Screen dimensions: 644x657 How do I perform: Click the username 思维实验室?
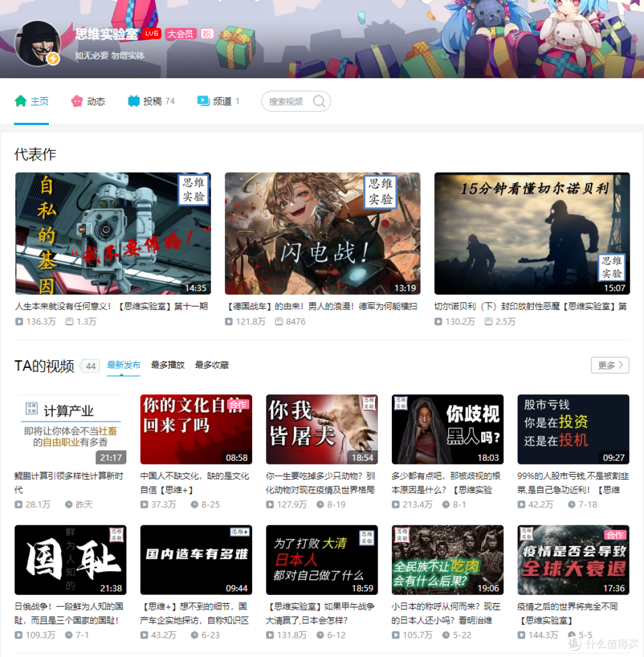(106, 34)
